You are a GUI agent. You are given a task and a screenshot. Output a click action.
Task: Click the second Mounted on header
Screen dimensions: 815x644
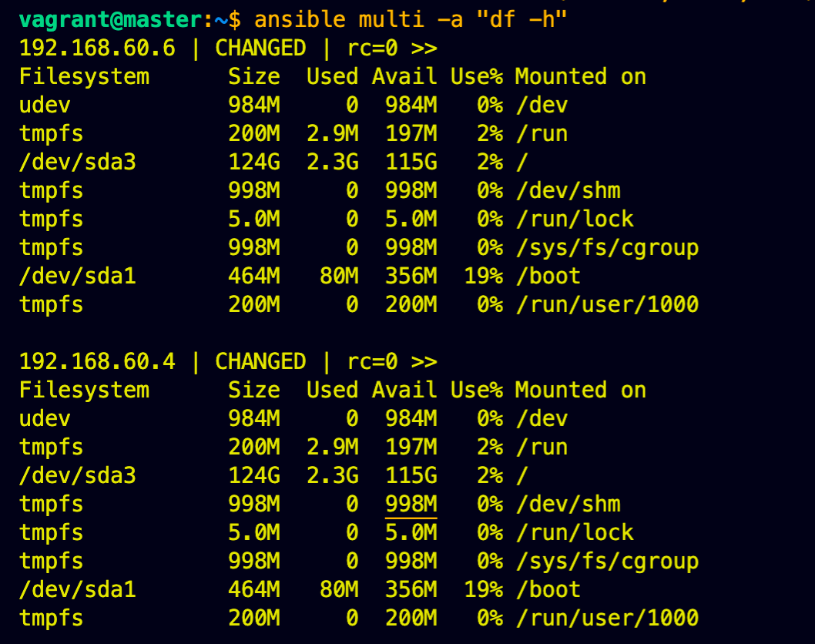(581, 391)
